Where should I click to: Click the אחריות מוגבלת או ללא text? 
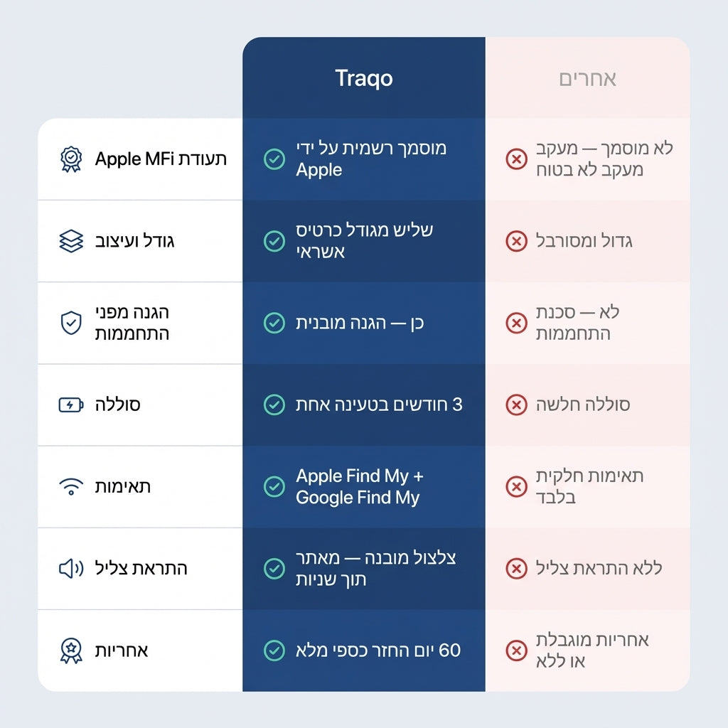pyautogui.click(x=592, y=651)
